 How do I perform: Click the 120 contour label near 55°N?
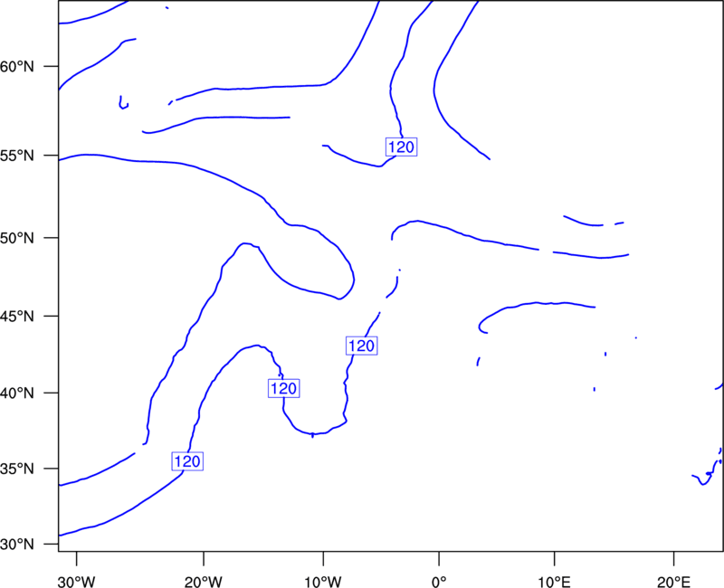click(x=401, y=147)
